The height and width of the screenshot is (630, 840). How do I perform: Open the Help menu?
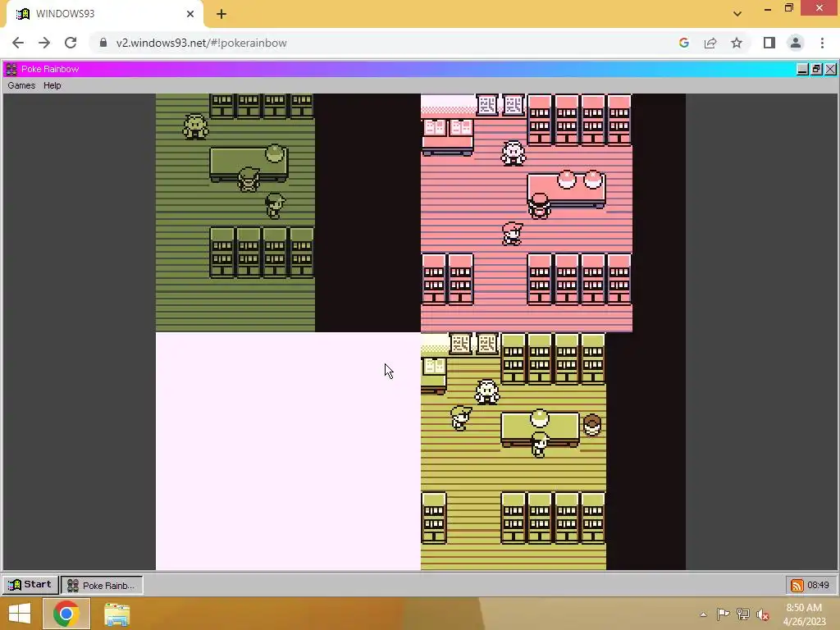click(x=52, y=85)
